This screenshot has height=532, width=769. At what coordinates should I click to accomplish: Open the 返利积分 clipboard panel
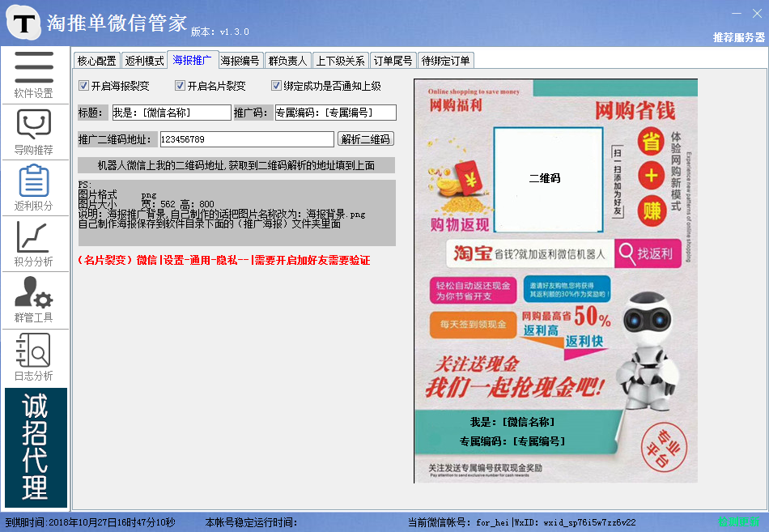[34, 186]
